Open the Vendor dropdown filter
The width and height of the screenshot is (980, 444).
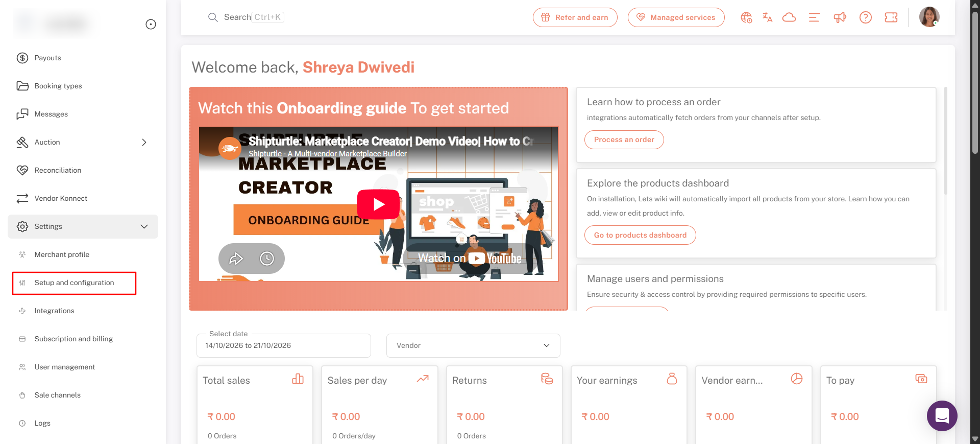click(x=473, y=346)
